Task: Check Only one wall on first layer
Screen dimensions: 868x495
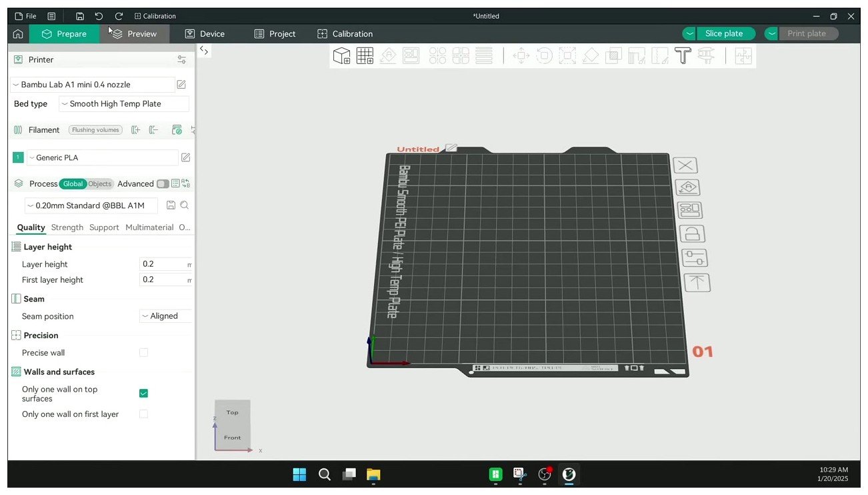Action: point(143,414)
